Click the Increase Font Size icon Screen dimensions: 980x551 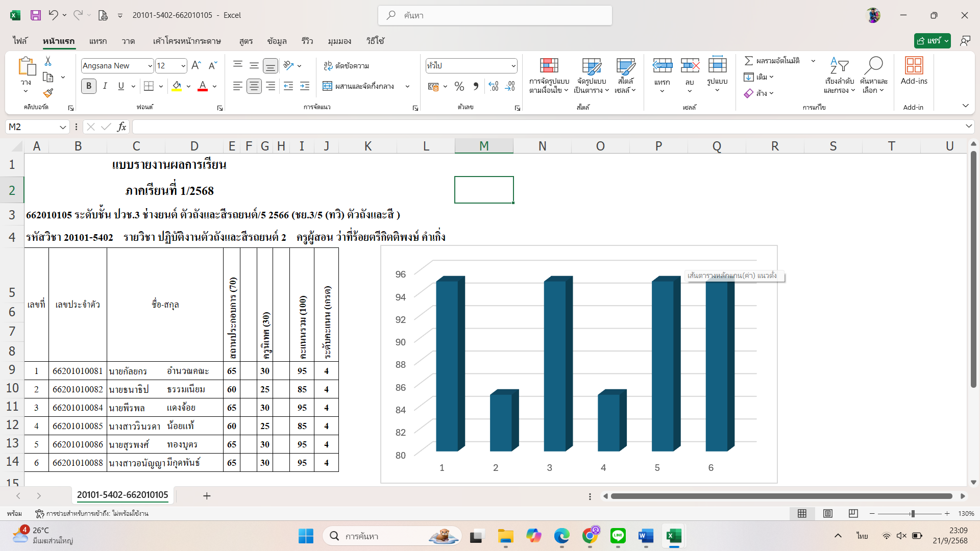tap(196, 65)
